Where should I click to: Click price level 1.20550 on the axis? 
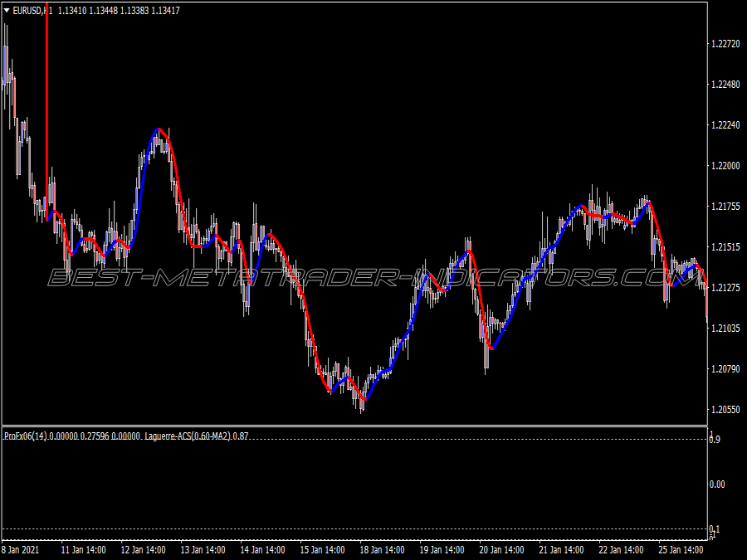(x=725, y=409)
